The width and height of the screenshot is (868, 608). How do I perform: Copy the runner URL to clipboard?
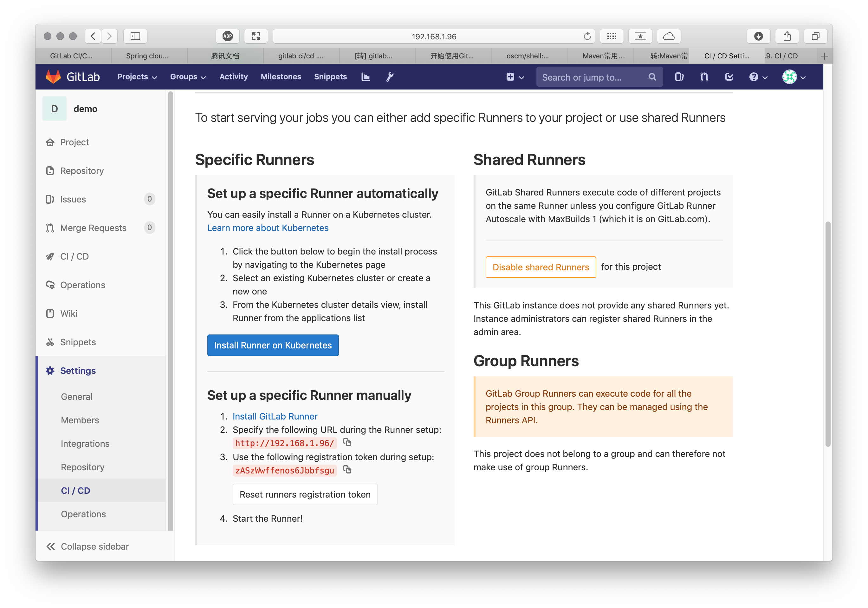point(347,442)
